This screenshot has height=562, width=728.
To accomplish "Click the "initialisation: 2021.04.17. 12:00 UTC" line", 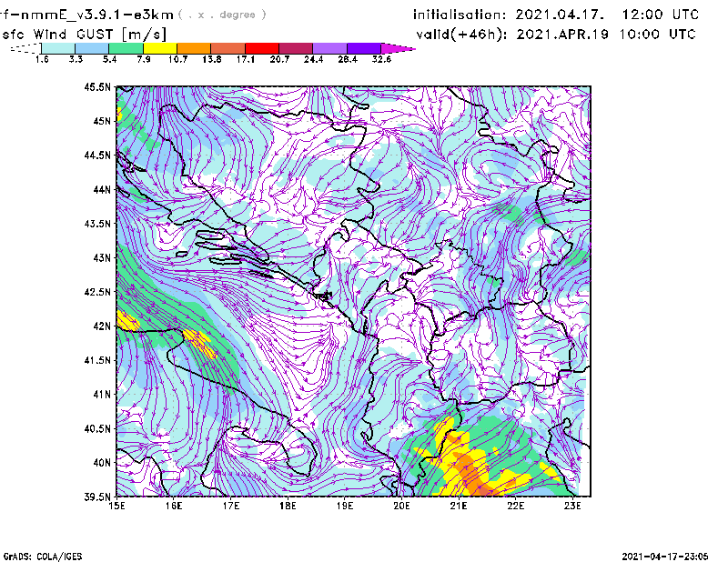I will coord(556,15).
